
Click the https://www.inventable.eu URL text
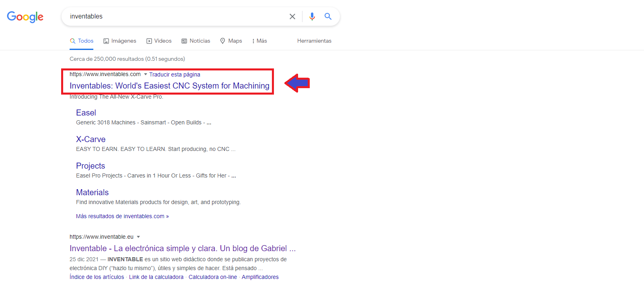tap(101, 237)
